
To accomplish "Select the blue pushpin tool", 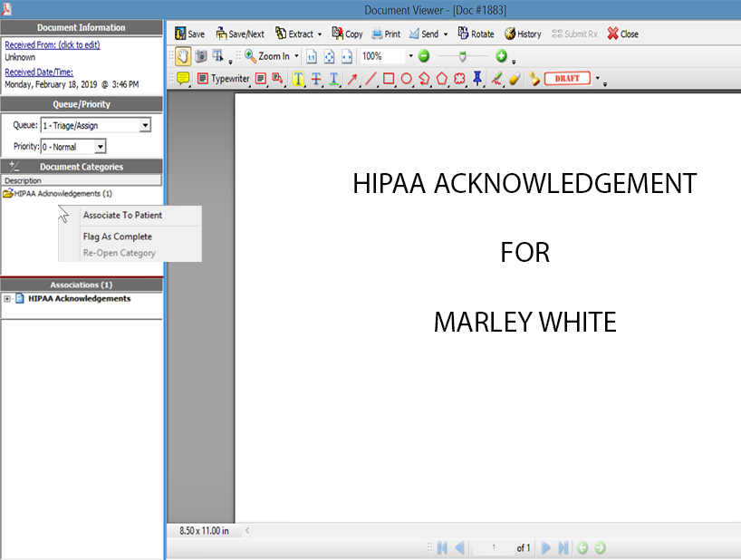I will [x=477, y=79].
